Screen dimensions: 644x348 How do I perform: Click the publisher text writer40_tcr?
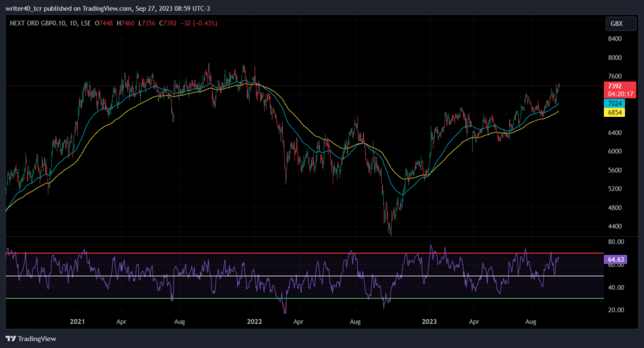point(24,8)
